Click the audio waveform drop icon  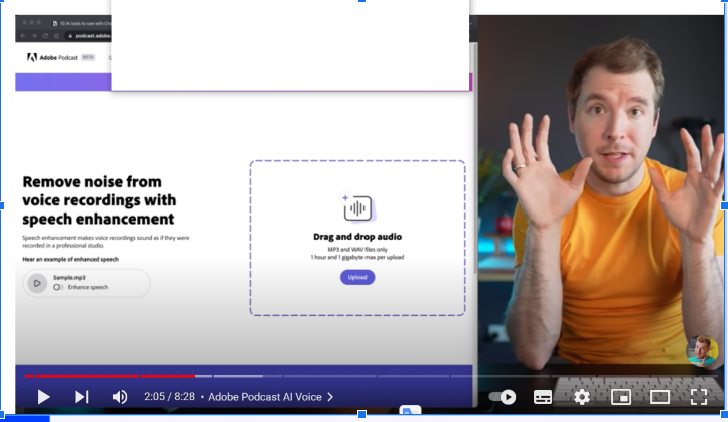coord(358,208)
